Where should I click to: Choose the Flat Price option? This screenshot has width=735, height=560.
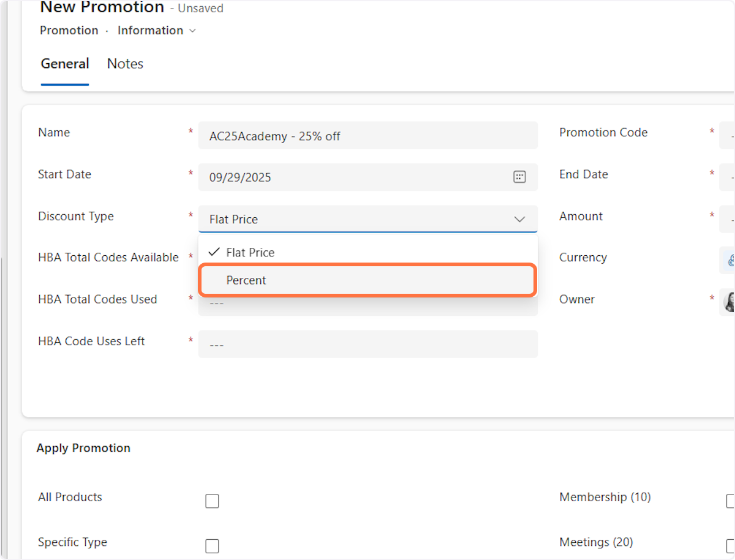pyautogui.click(x=367, y=252)
